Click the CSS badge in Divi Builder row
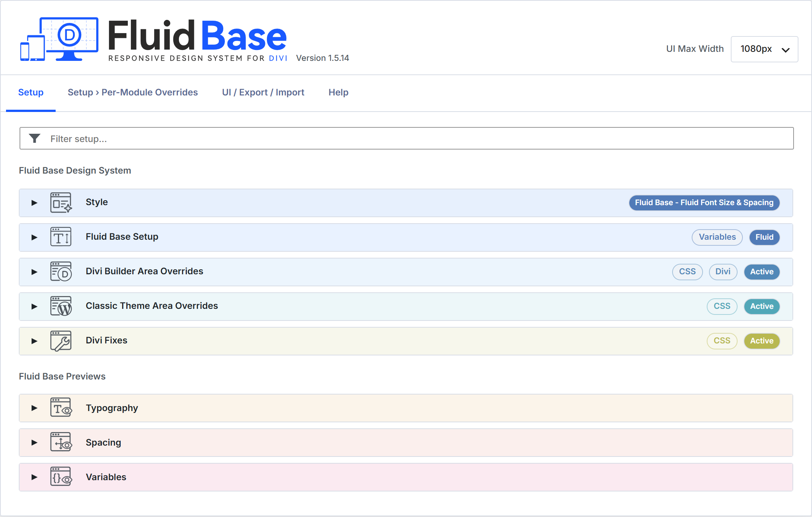 pyautogui.click(x=687, y=272)
